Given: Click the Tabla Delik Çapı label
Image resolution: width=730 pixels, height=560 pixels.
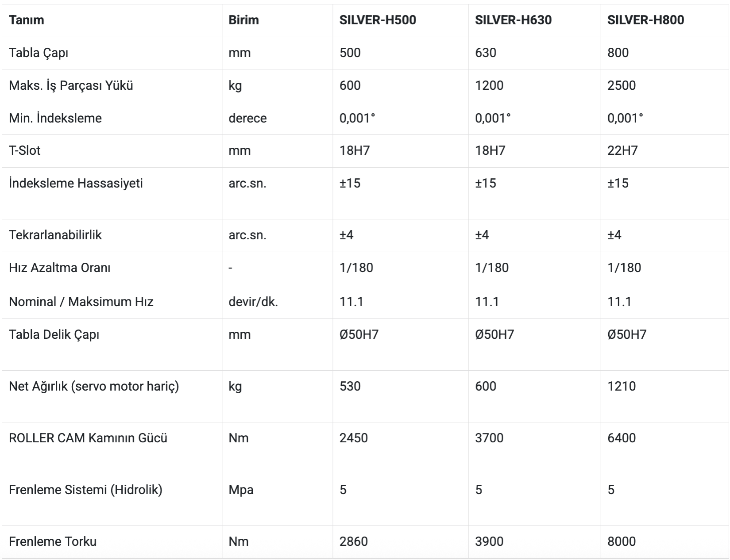Looking at the screenshot, I should [x=54, y=335].
